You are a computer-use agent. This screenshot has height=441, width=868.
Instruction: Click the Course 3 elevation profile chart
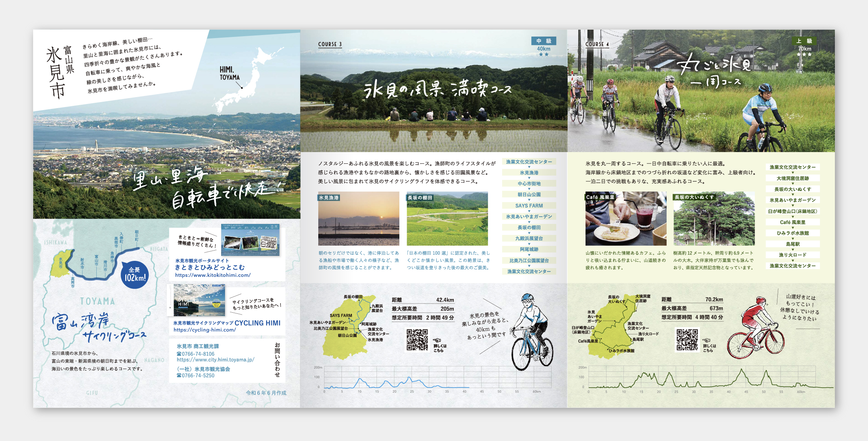[433, 379]
